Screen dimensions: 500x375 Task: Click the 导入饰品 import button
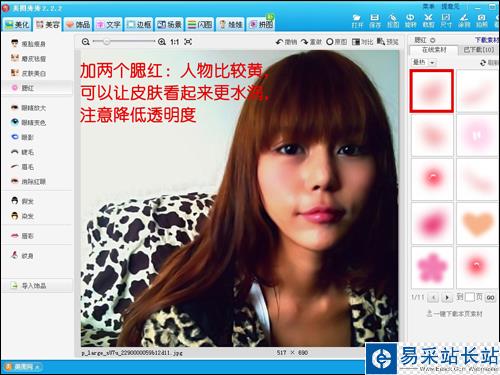37,286
